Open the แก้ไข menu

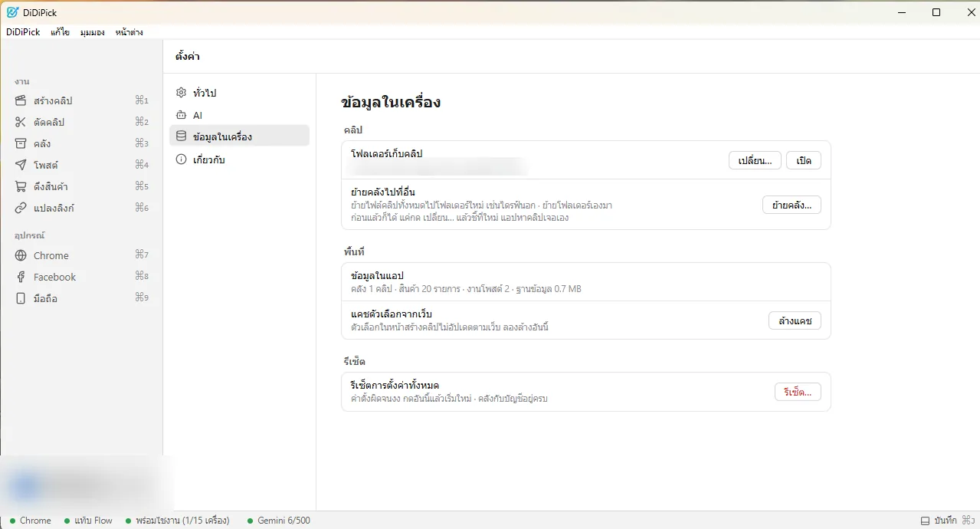pyautogui.click(x=61, y=32)
